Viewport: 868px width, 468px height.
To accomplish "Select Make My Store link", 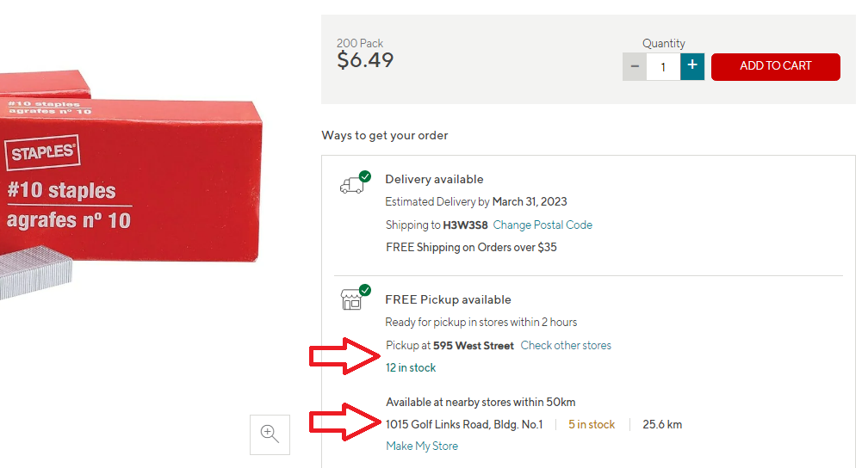I will 422,446.
